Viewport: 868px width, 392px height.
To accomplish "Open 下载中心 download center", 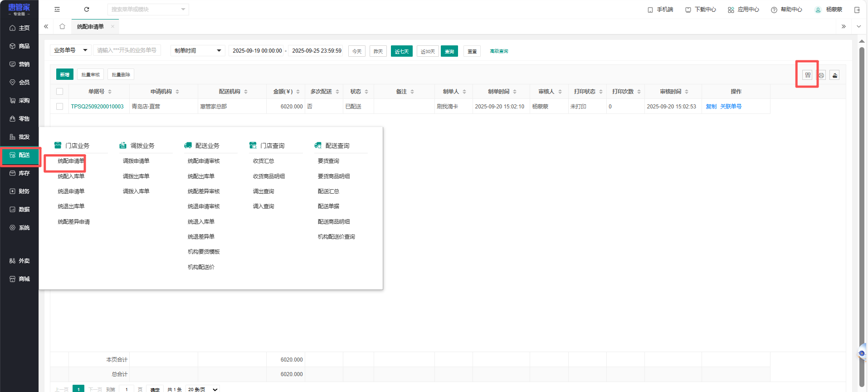I will tap(701, 10).
